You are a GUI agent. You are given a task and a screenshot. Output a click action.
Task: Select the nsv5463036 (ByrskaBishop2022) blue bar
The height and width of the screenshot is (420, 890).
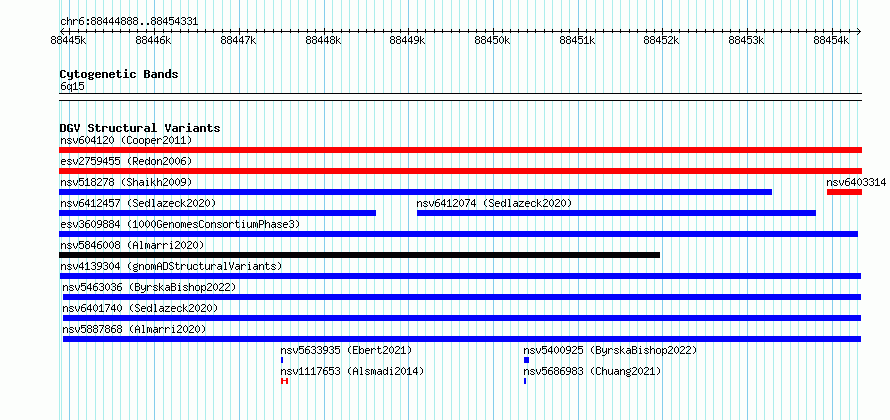462,297
